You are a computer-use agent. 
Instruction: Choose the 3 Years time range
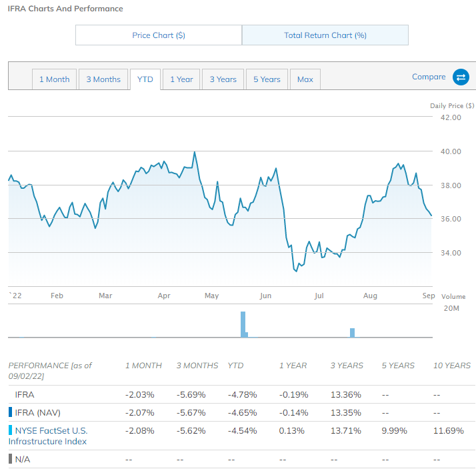223,79
